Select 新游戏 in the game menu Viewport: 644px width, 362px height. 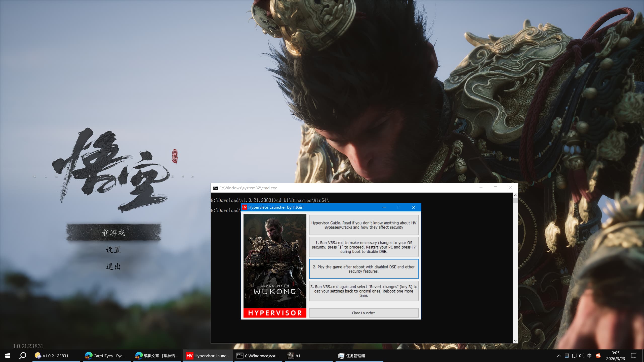click(113, 233)
